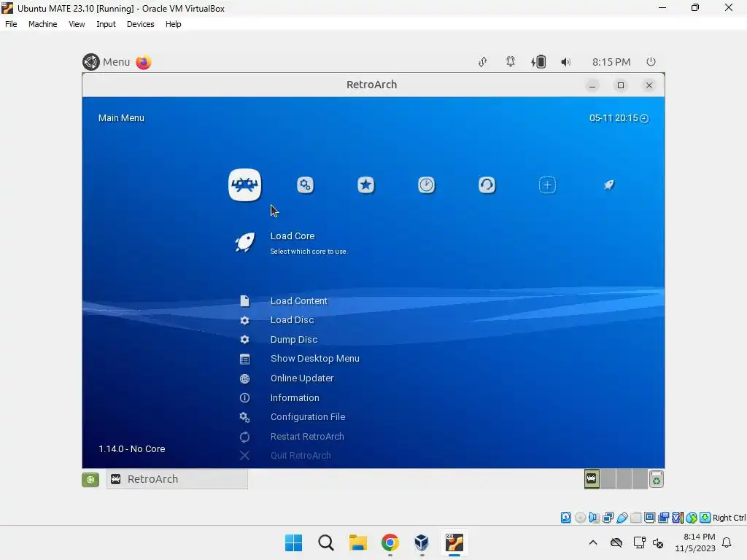Open Google Chrome from Windows taskbar
Image resolution: width=747 pixels, height=560 pixels.
click(x=390, y=542)
